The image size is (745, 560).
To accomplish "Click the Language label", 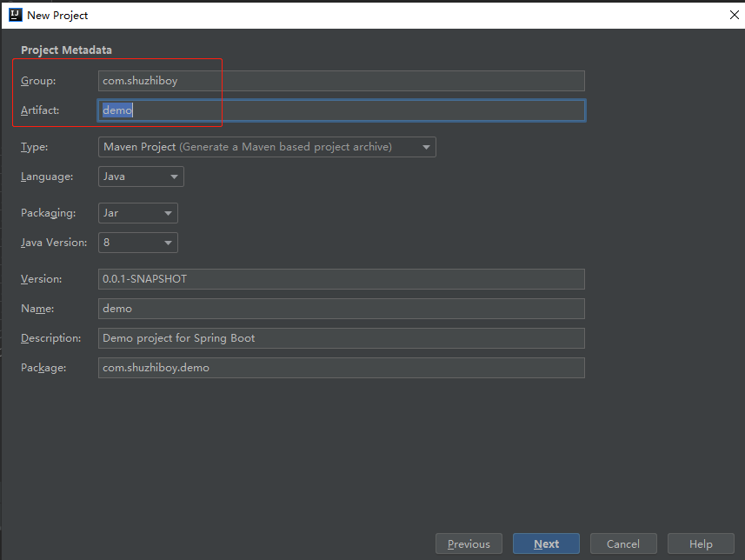I will (x=47, y=177).
